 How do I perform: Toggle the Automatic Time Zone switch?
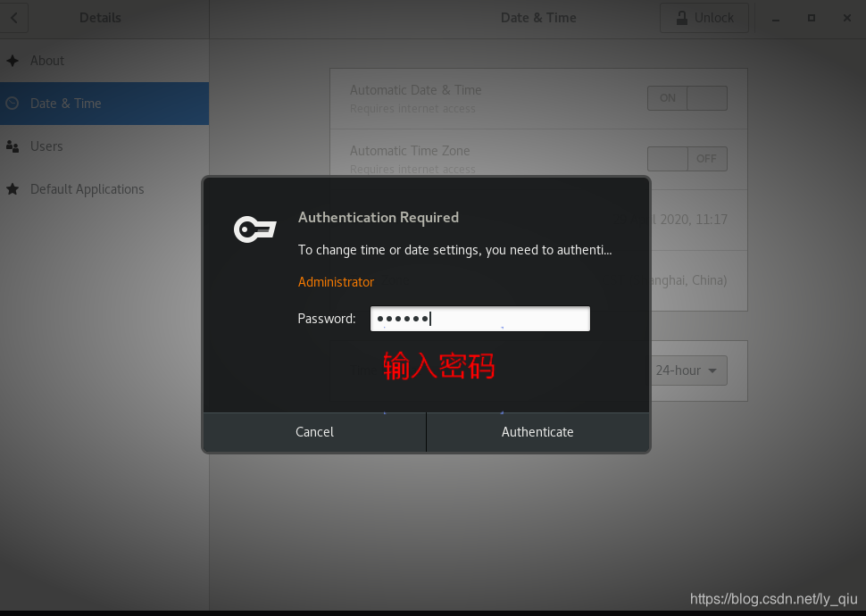pyautogui.click(x=687, y=159)
